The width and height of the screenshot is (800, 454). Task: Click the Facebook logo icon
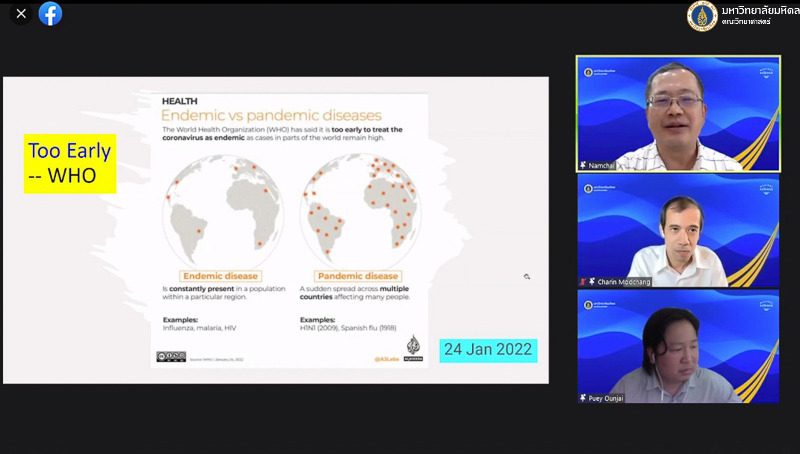(50, 14)
